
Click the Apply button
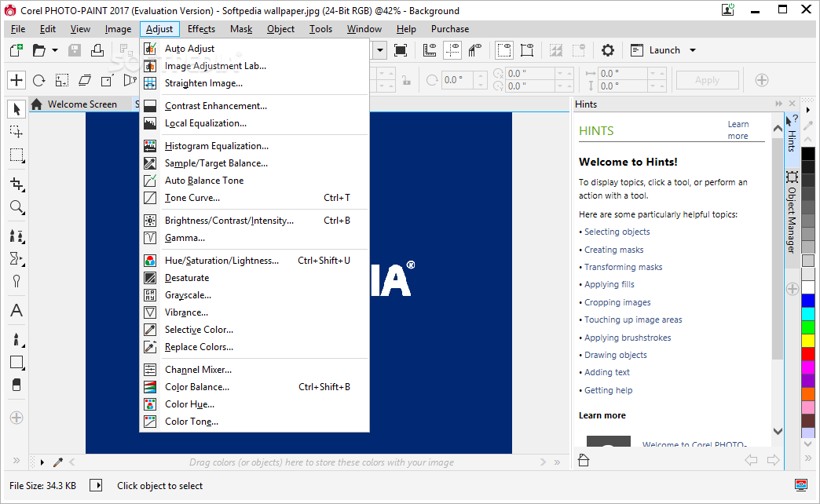(707, 80)
